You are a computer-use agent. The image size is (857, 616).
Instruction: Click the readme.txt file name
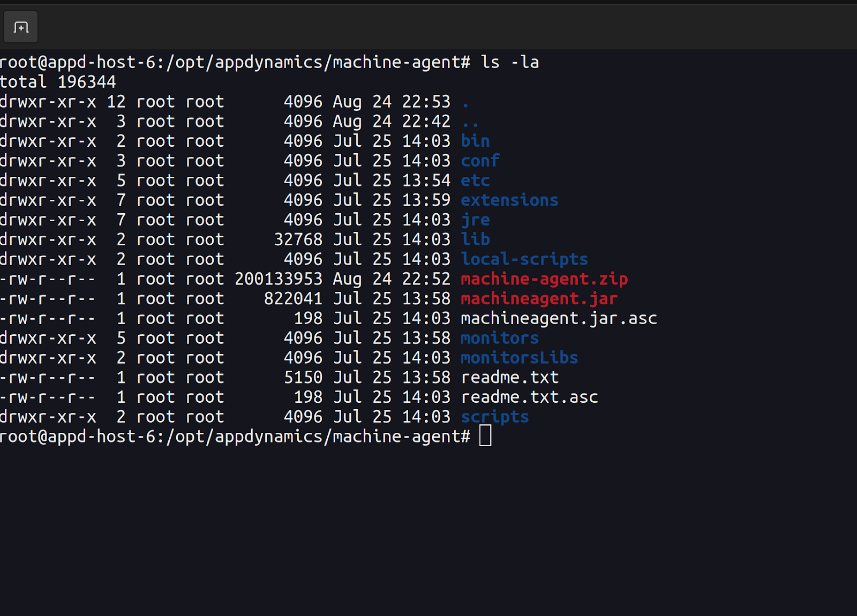click(509, 378)
